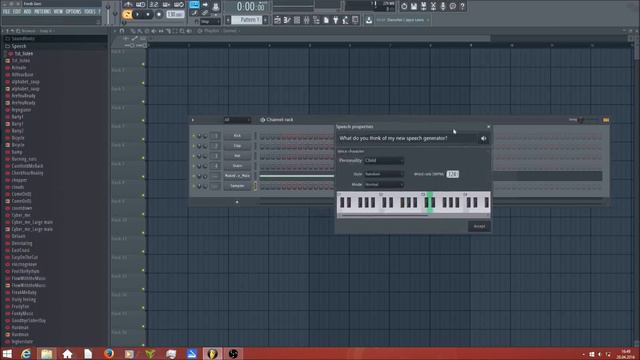The width and height of the screenshot is (640, 360).
Task: Click the blue highlighted typing keyboard icon
Action: click(x=194, y=5)
